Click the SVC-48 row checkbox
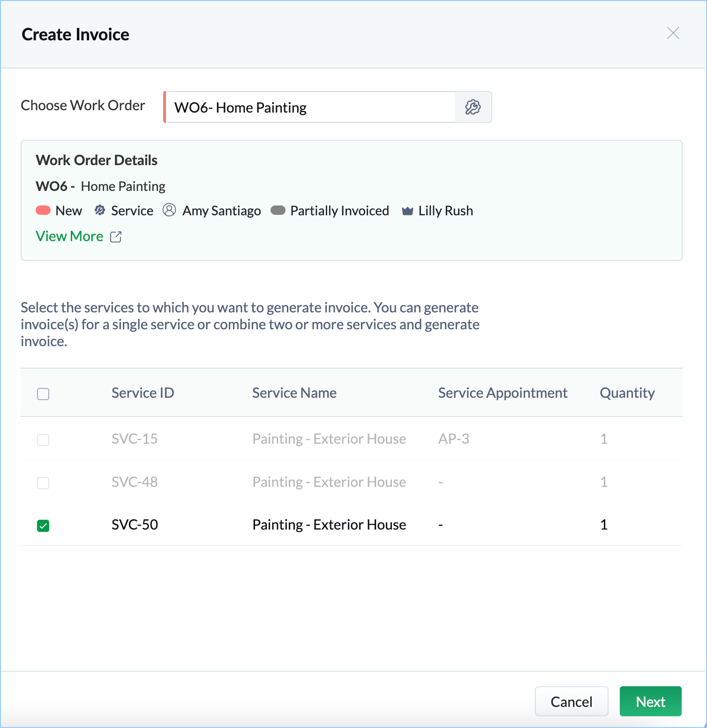This screenshot has height=728, width=707. (x=43, y=483)
